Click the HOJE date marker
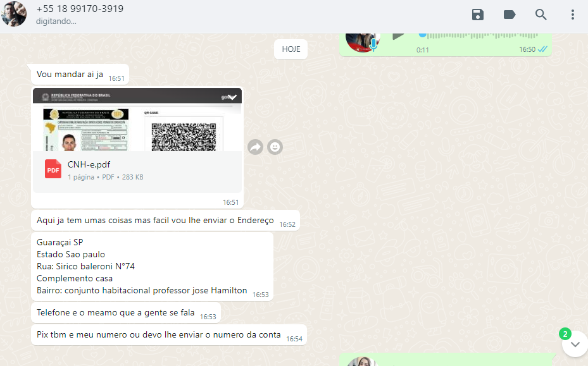 pos(291,49)
